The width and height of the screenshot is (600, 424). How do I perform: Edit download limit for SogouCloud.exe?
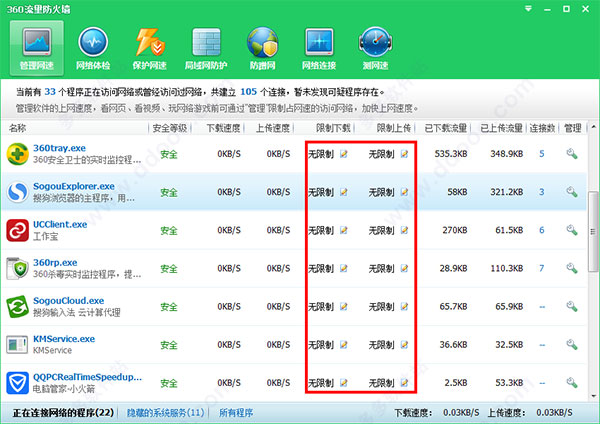tap(344, 307)
